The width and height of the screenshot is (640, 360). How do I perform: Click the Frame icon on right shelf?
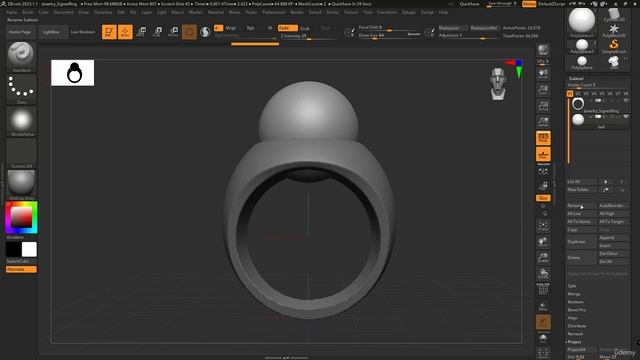click(543, 226)
